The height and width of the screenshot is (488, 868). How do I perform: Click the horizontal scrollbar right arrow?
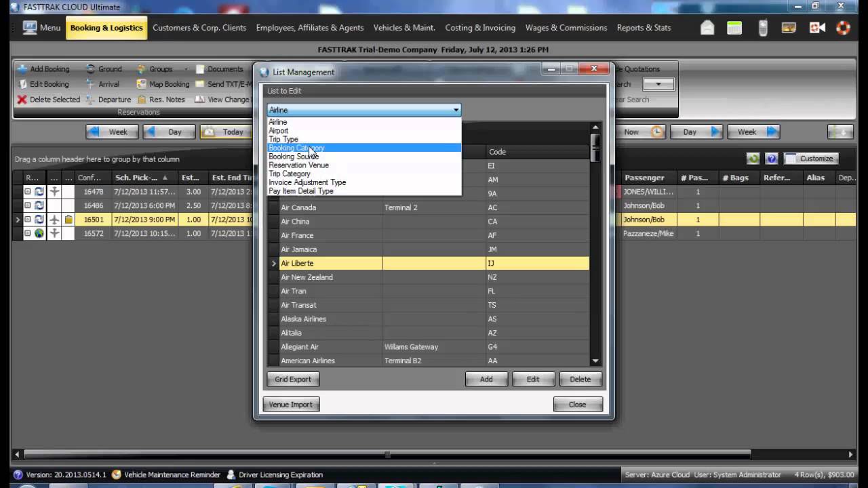pos(850,454)
